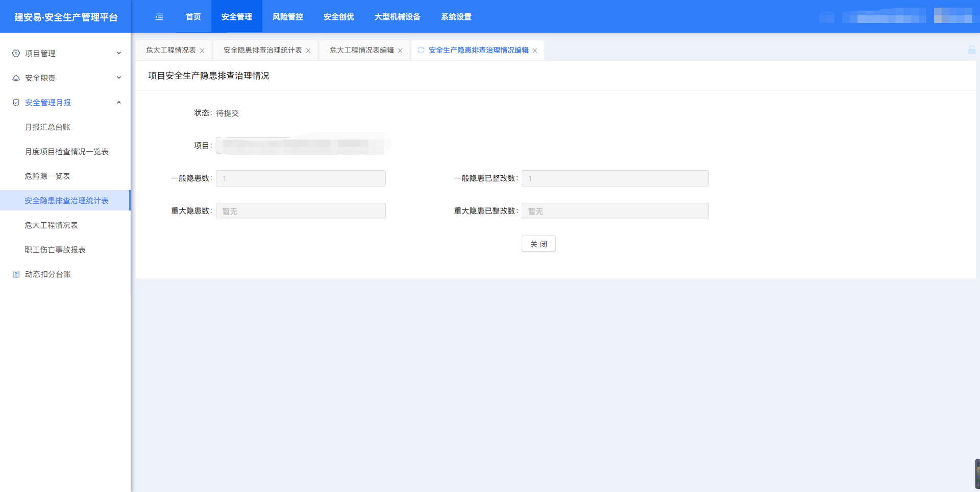
Task: Click the 一般隐患数 input field
Action: (301, 178)
